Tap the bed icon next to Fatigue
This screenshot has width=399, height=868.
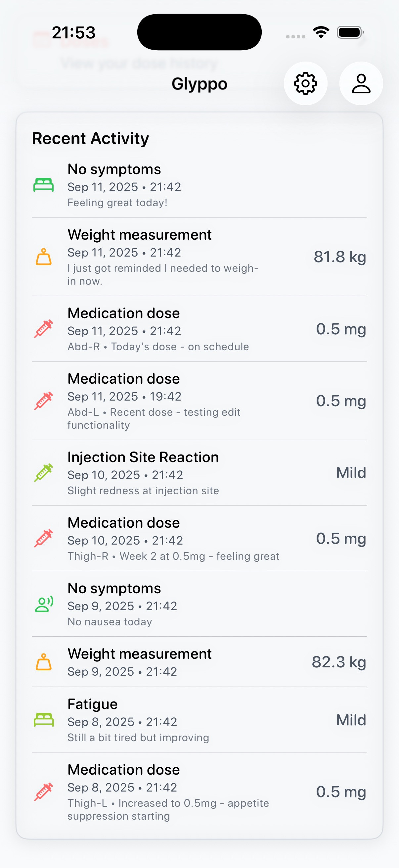[43, 720]
